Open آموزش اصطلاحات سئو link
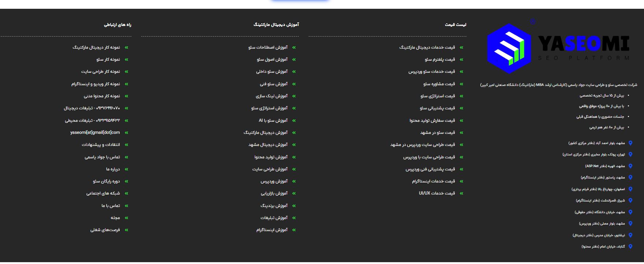 click(268, 48)
